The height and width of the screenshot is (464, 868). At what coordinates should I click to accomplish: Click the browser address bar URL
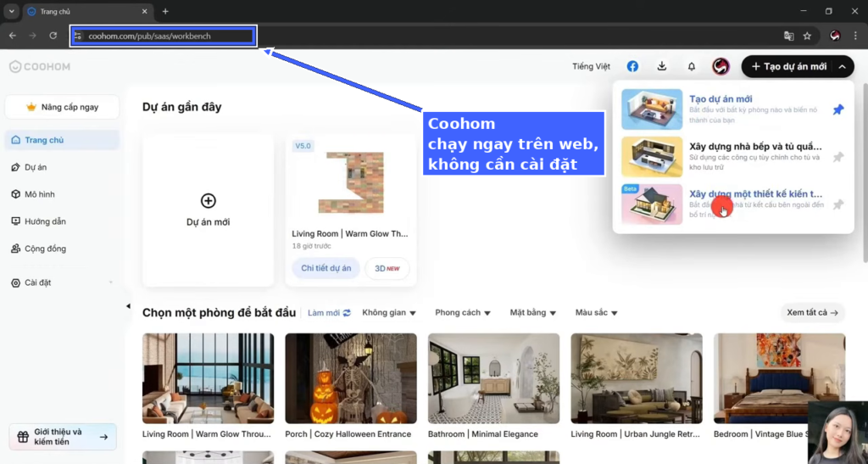(149, 36)
